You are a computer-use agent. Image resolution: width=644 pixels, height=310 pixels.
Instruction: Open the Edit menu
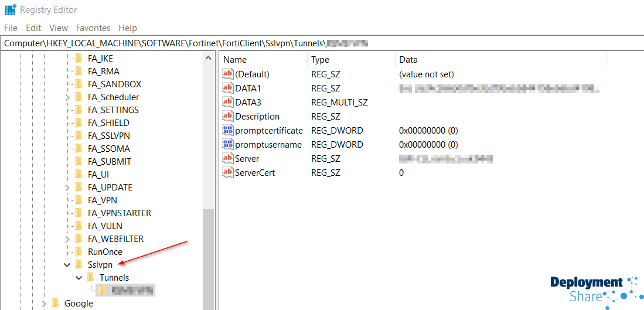click(x=33, y=28)
